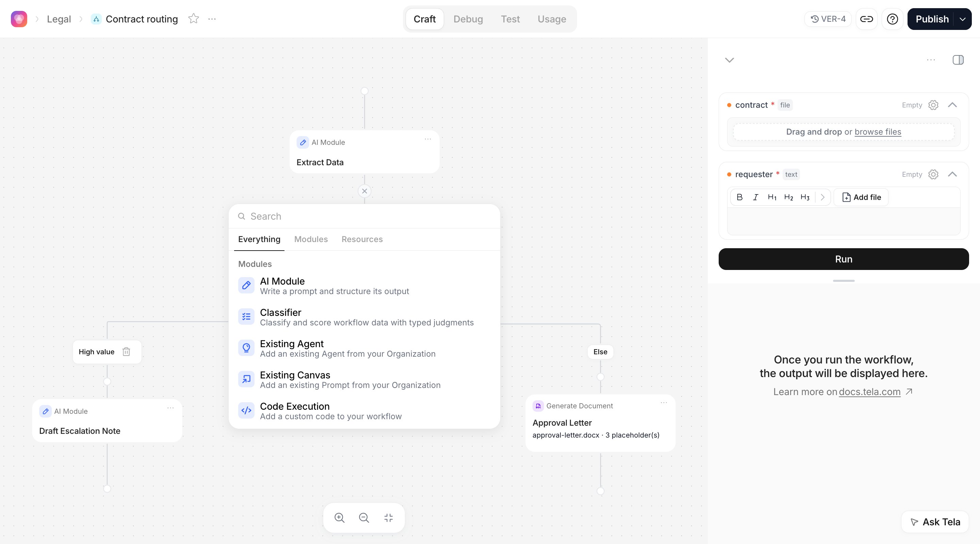980x544 pixels.
Task: Collapse the contract variable section
Action: (x=952, y=105)
